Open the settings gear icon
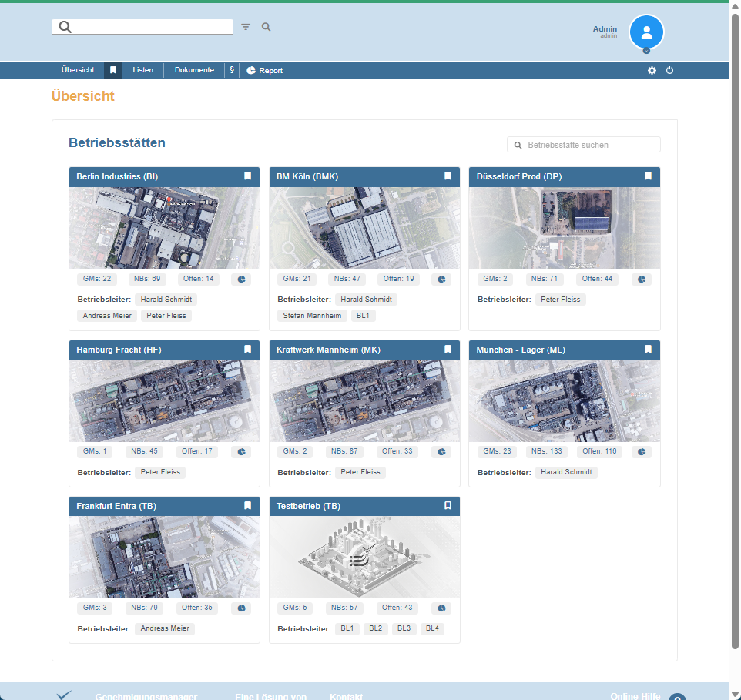 click(x=652, y=70)
